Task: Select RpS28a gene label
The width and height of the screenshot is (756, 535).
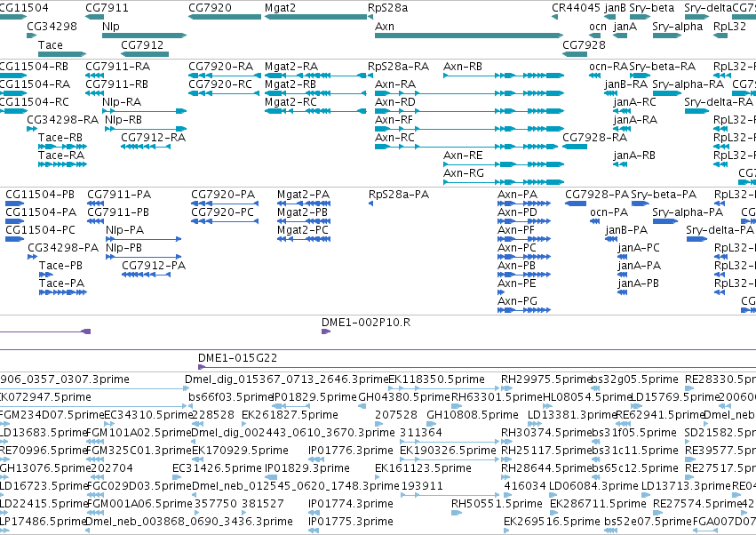Action: click(x=387, y=8)
